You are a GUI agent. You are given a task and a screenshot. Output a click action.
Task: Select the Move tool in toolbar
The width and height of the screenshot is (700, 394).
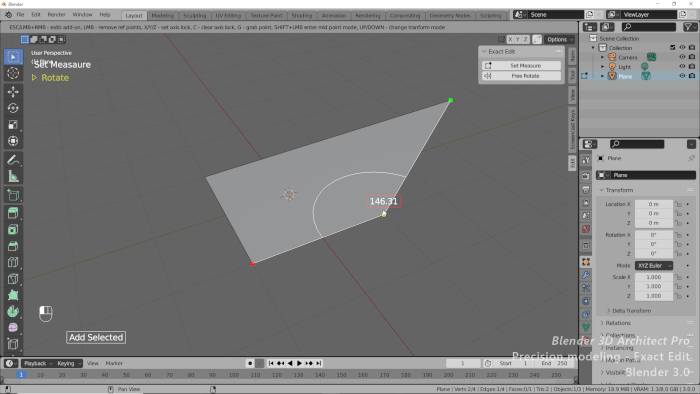point(13,92)
